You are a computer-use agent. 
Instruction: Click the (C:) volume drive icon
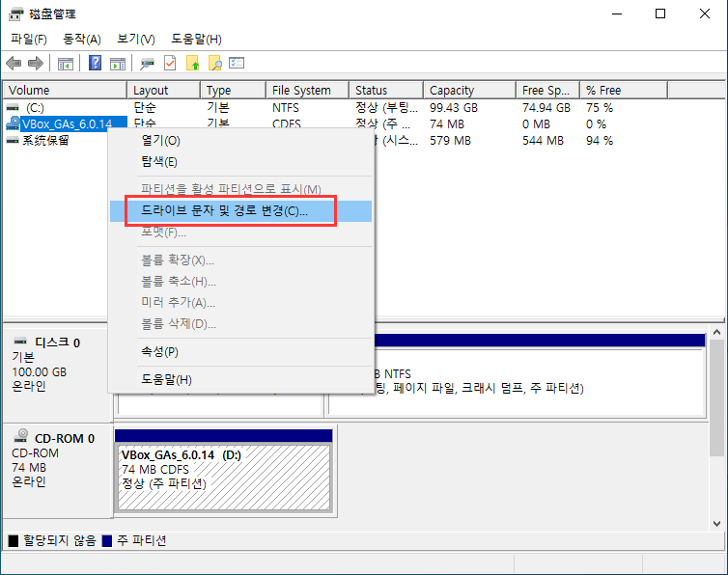point(13,108)
